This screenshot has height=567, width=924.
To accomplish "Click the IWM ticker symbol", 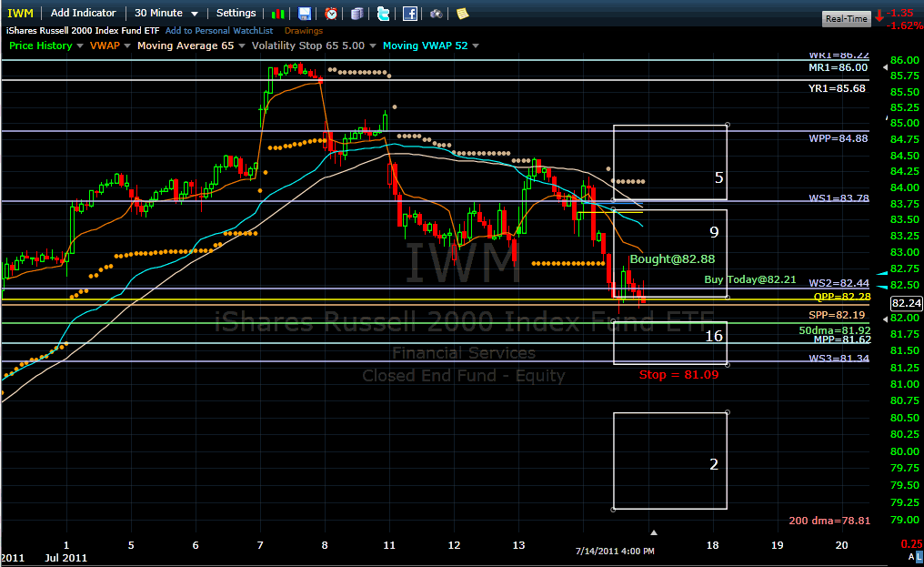I will pos(20,13).
